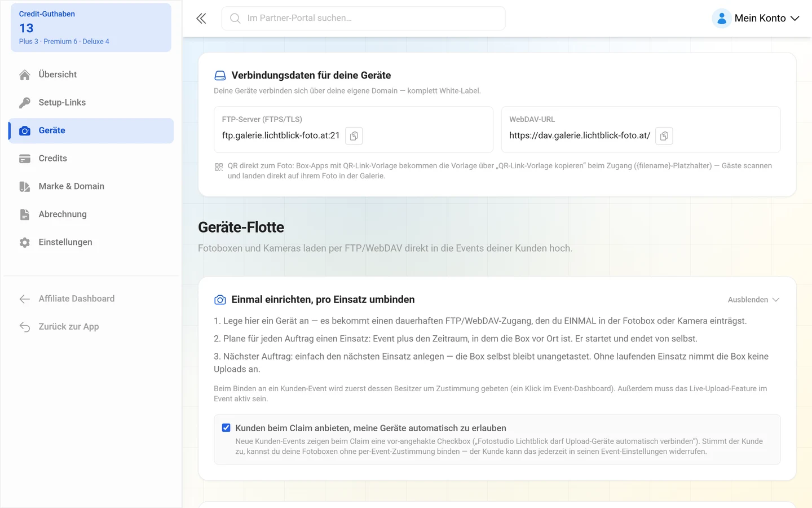Image resolution: width=812 pixels, height=508 pixels.
Task: Click the Übersicht home icon
Action: point(25,75)
